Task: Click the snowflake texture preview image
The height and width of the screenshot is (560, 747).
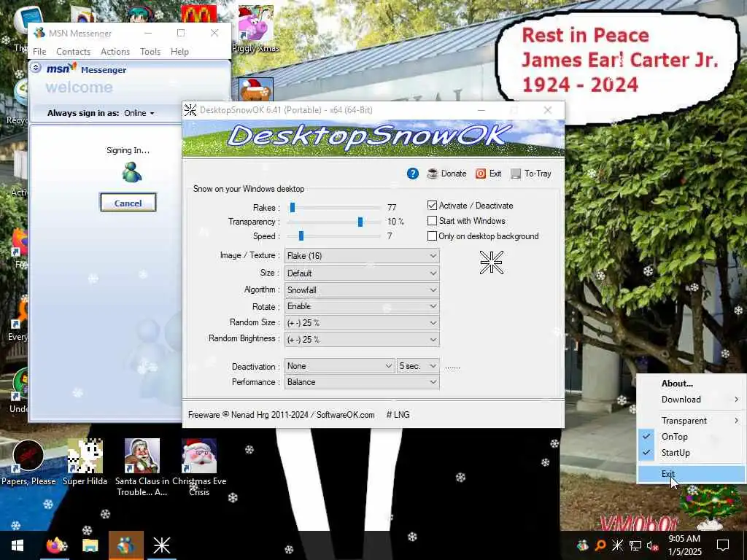Action: pyautogui.click(x=492, y=262)
